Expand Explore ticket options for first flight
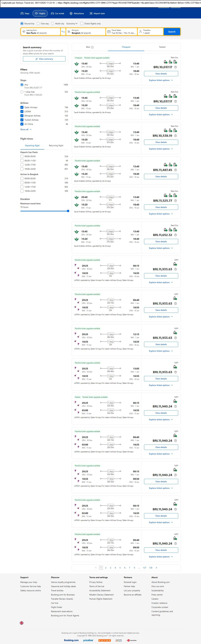The width and height of the screenshot is (201, 644). pos(161,80)
